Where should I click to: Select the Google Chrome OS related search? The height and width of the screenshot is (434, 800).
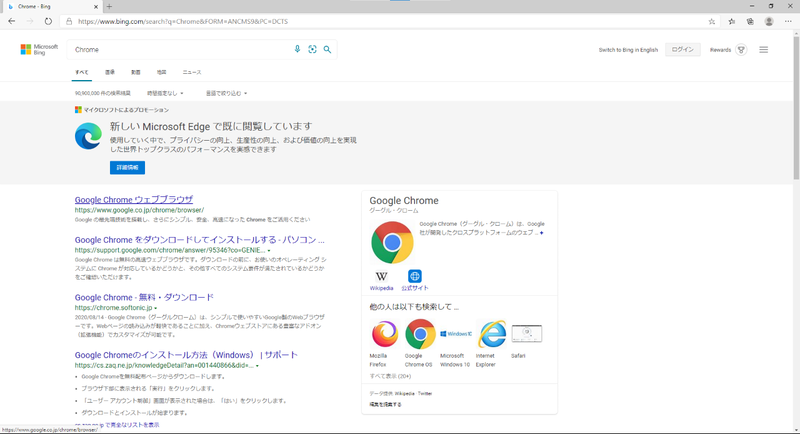(x=420, y=334)
